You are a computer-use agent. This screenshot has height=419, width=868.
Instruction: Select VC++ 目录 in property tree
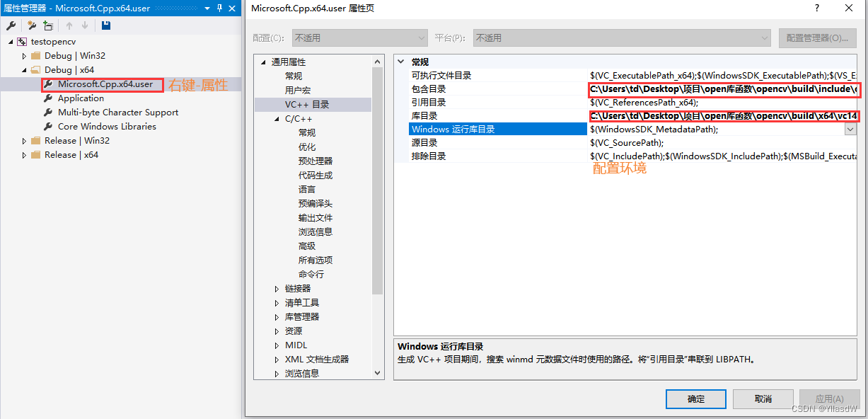tap(307, 105)
